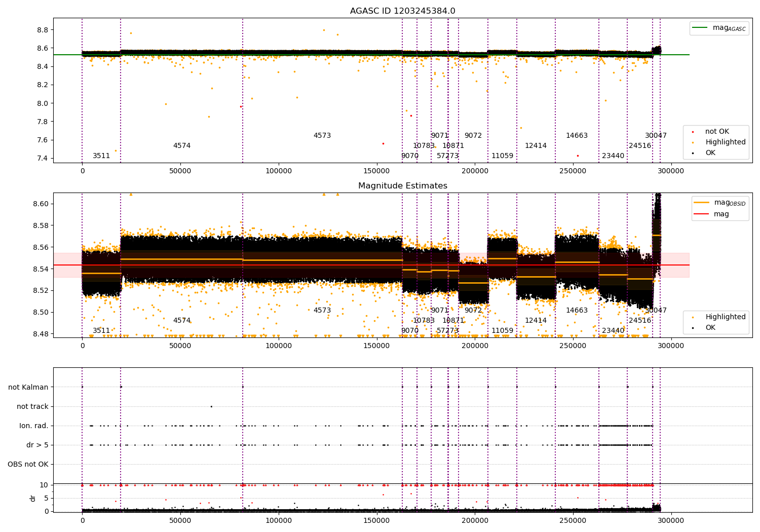Viewport: 760px width, 532px height.
Task: Select the mag OBSID legend entry in the middle plot
Action: coord(719,203)
